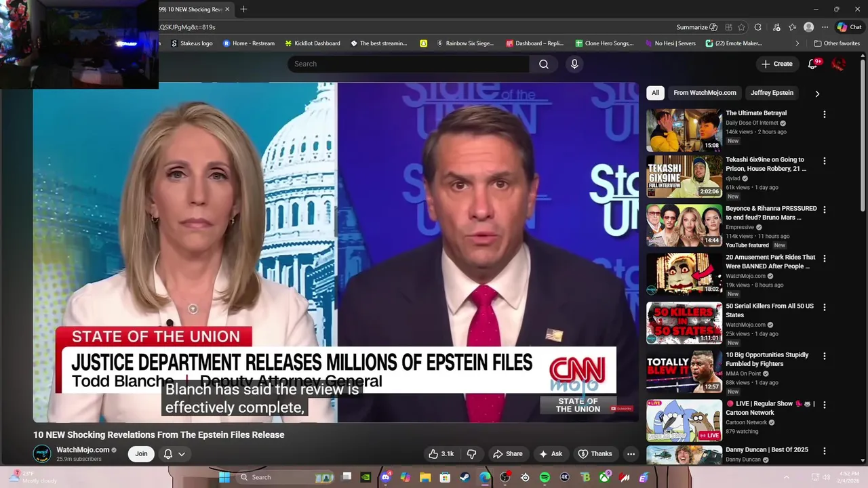
Task: Open the 20 Amusement Park Rides thumbnail
Action: [x=684, y=275]
